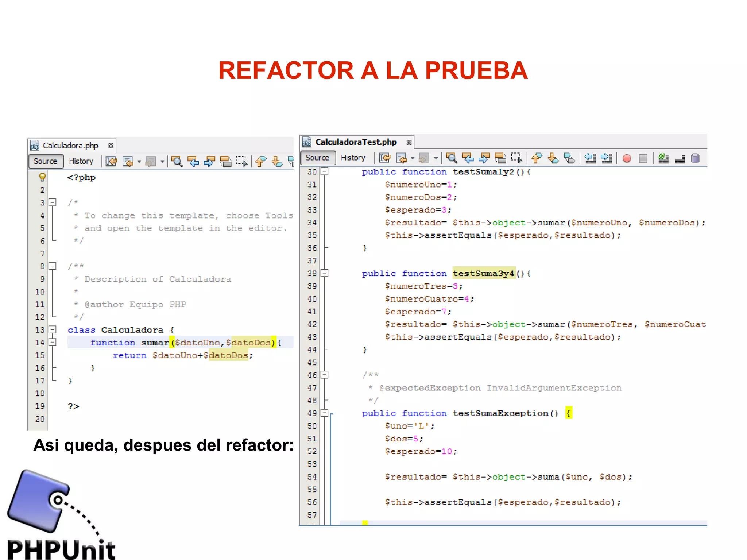Click green Comment lines icon

[663, 158]
